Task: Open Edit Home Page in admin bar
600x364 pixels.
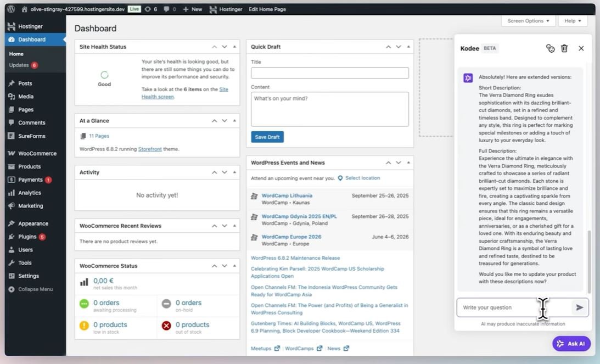Action: (x=267, y=9)
